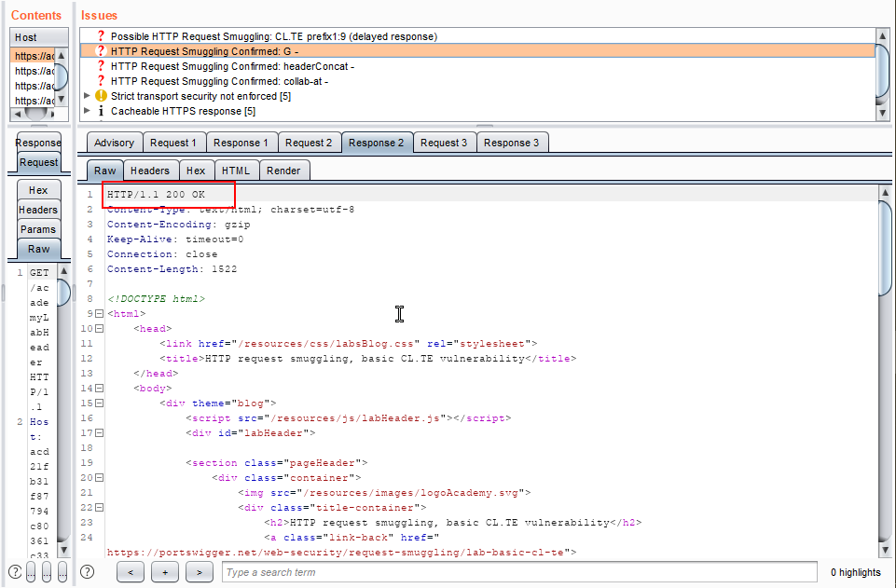Select the first host row in Contents
Viewport: 896px width, 588px height.
(33, 56)
